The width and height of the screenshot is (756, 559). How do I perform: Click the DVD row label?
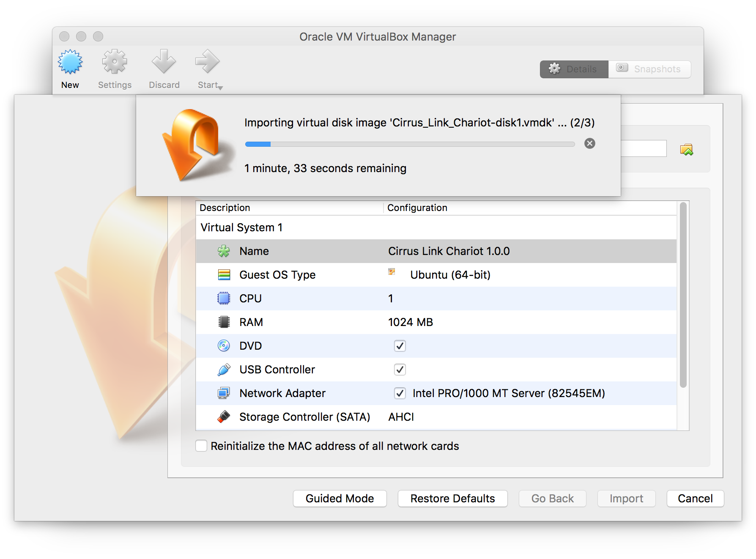click(250, 346)
